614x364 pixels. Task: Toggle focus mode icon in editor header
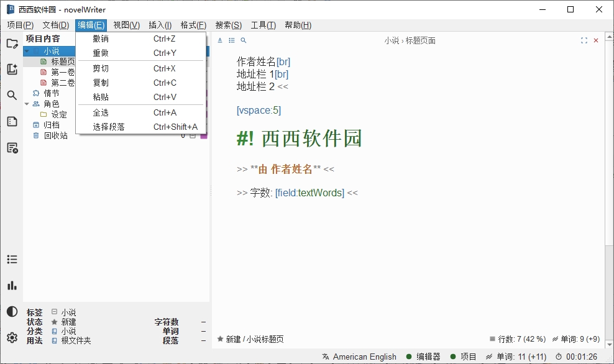tap(584, 40)
